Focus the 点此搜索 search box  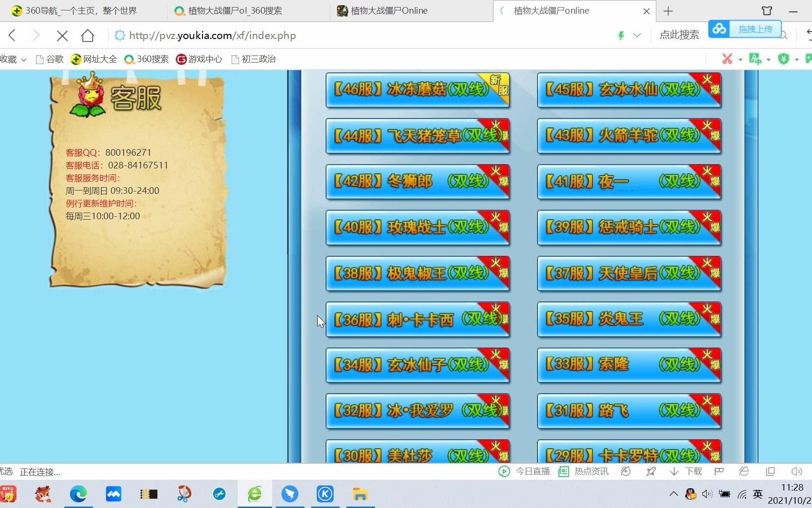[x=679, y=35]
